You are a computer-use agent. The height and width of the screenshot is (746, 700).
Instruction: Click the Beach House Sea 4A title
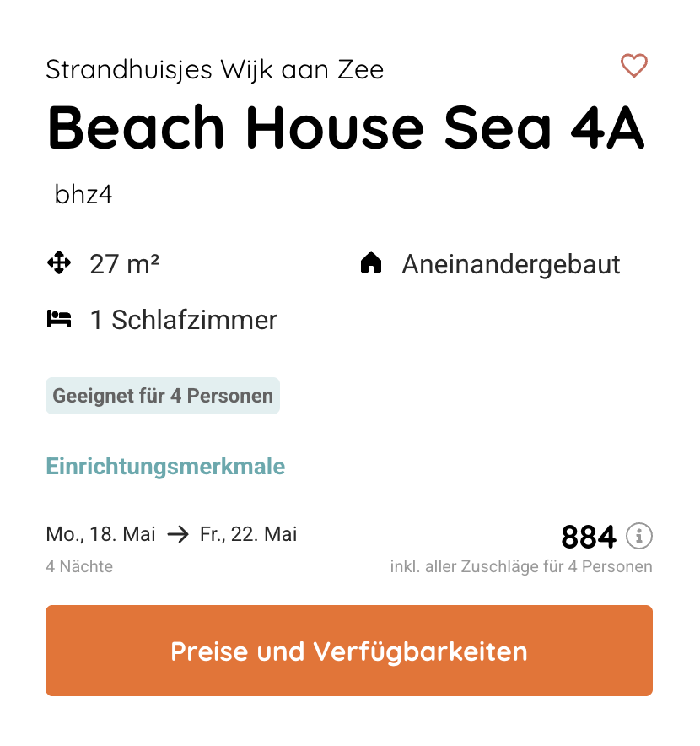[x=346, y=127]
